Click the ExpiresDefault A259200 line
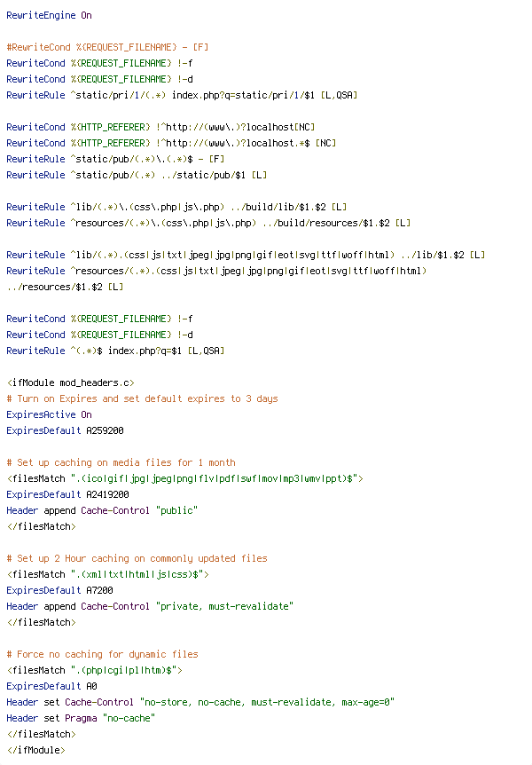Viewport: 532px width, 765px height. [x=65, y=430]
